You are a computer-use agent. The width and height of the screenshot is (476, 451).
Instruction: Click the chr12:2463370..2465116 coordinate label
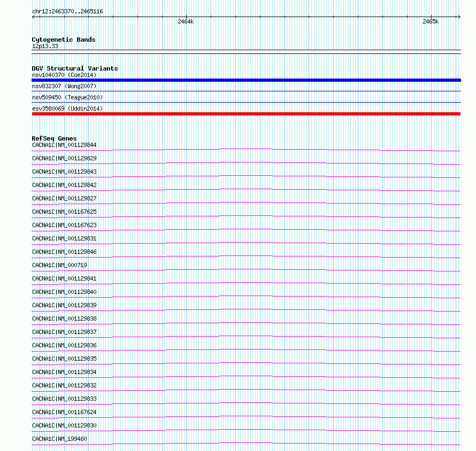pyautogui.click(x=67, y=11)
